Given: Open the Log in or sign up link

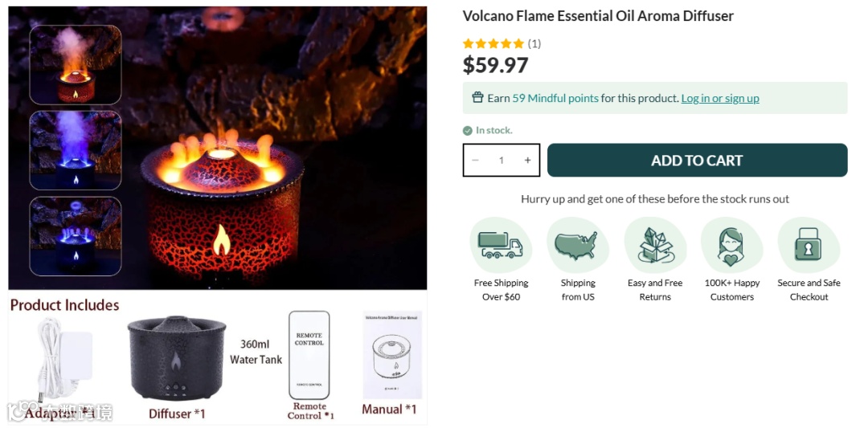Looking at the screenshot, I should pos(719,99).
